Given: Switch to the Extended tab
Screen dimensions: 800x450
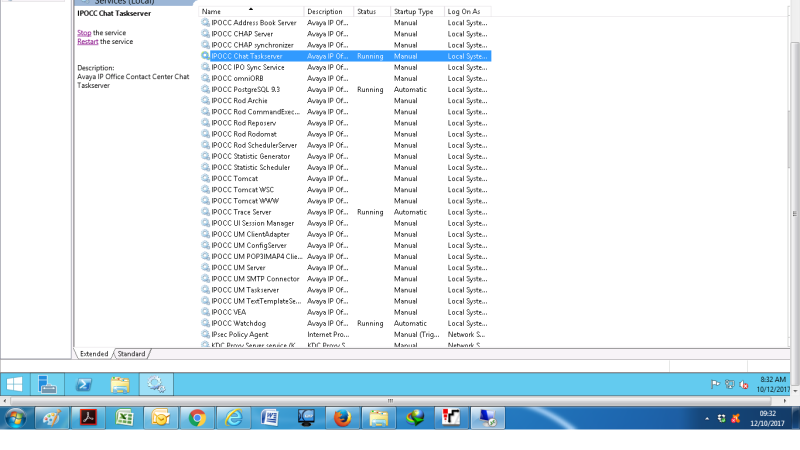Looking at the screenshot, I should (94, 354).
